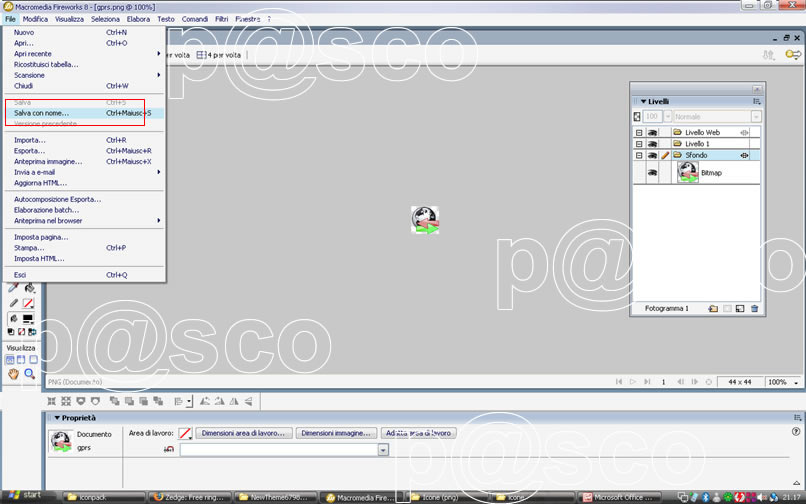Collapse the Property inspector to half height
Image resolution: width=806 pixels, height=504 pixels.
point(797,482)
